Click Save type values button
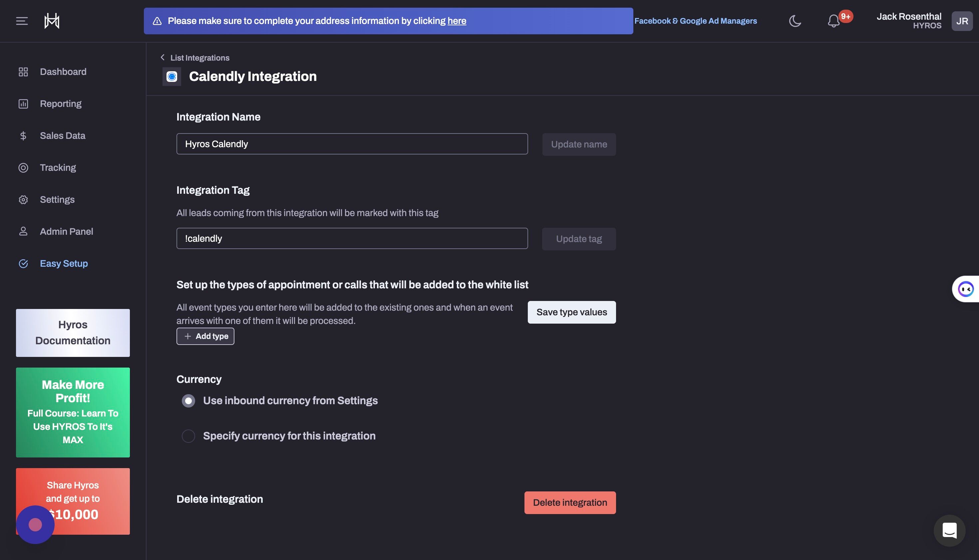 572,312
